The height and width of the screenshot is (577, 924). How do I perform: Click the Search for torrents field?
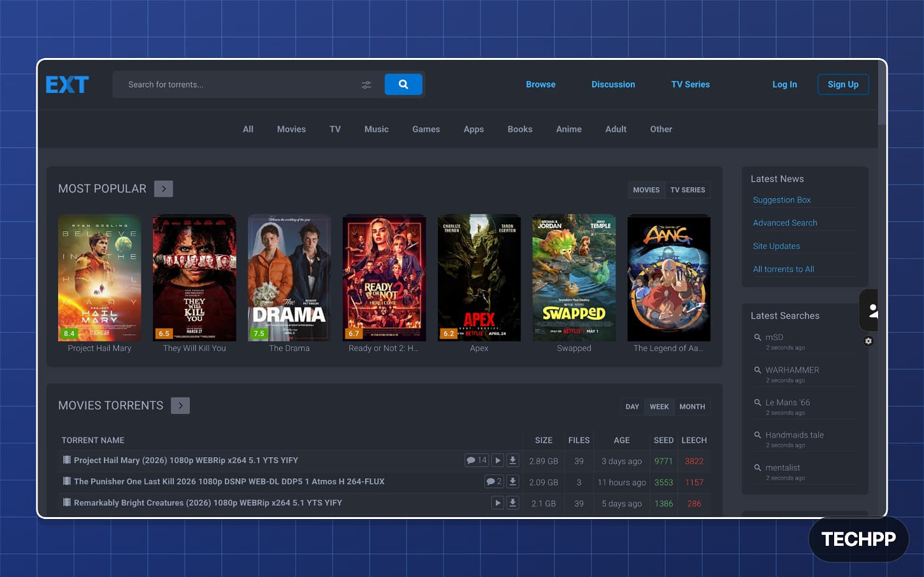[239, 85]
